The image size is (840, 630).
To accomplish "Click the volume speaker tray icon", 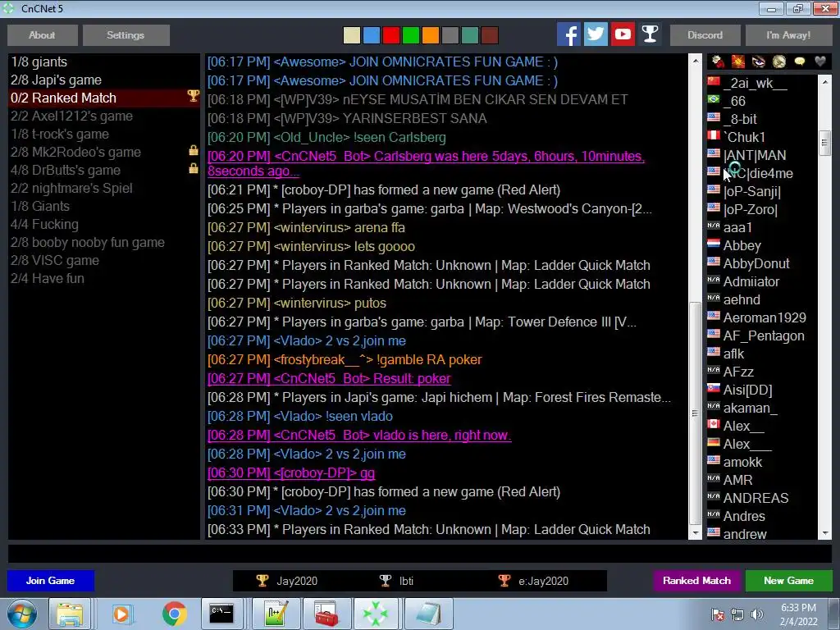I will click(757, 614).
